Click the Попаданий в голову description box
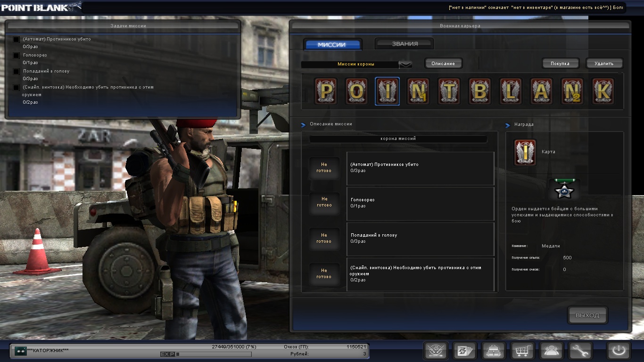Viewport: 644px width, 362px height. [x=421, y=239]
